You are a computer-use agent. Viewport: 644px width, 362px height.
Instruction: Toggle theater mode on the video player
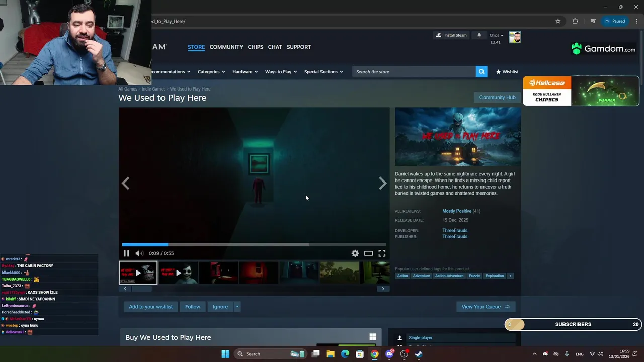pos(369,253)
